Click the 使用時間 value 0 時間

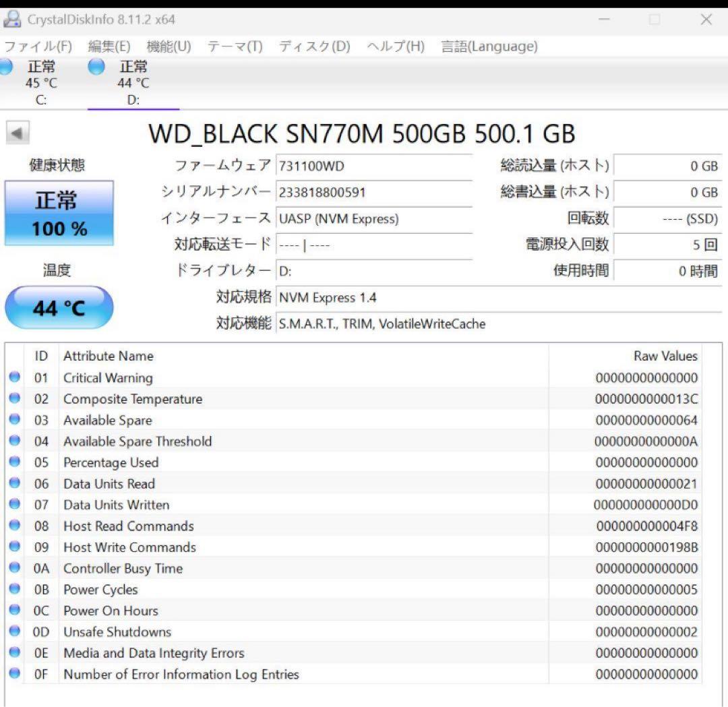667,271
